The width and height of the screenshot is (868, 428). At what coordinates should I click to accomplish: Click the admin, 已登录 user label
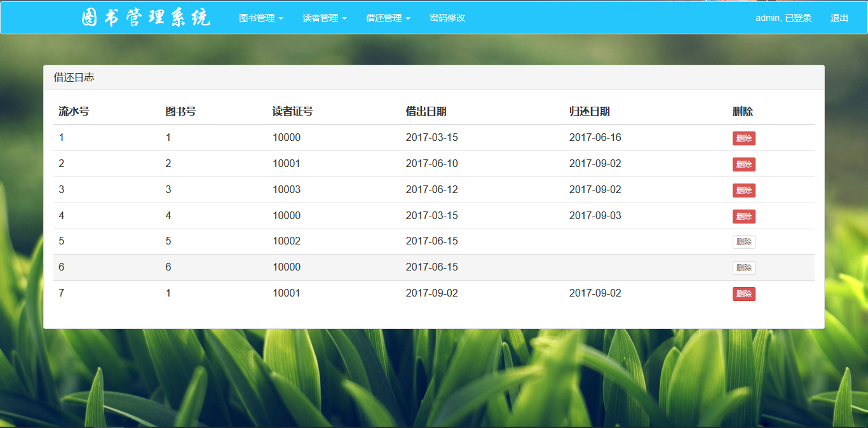pyautogui.click(x=783, y=18)
